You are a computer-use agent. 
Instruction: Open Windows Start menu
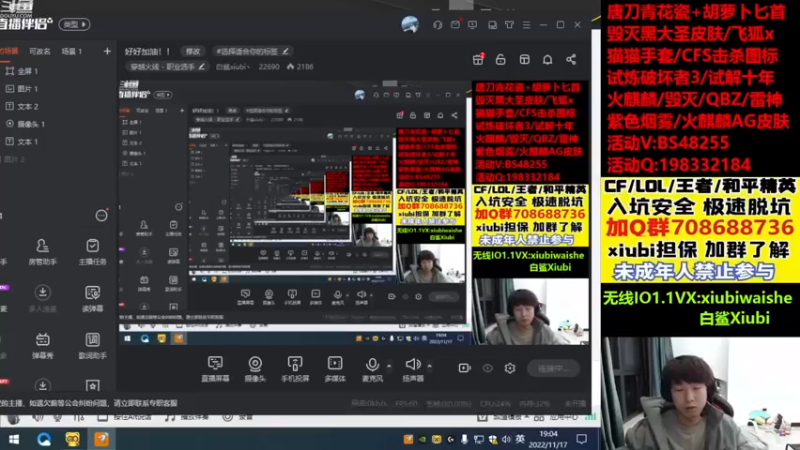tap(14, 439)
